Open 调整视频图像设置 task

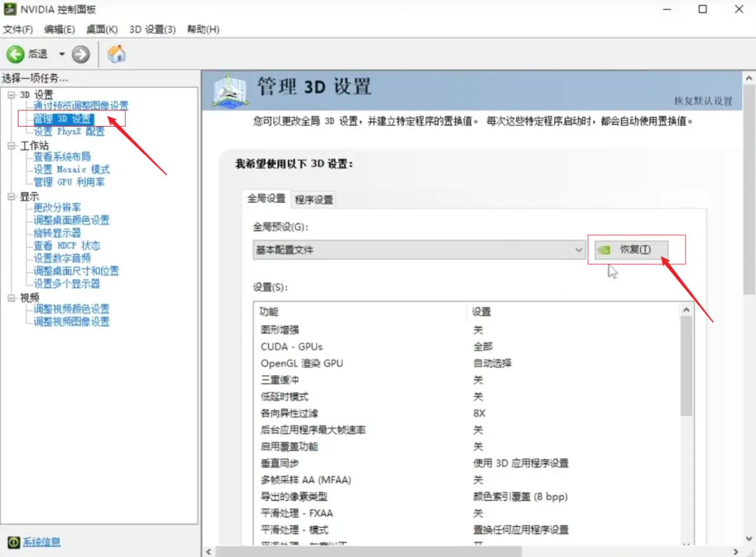[x=72, y=321]
